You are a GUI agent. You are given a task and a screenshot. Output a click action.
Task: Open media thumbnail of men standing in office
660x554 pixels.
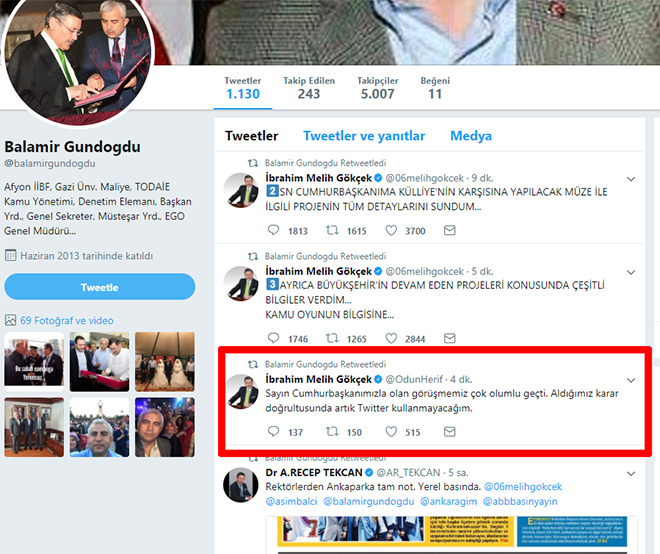(34, 427)
